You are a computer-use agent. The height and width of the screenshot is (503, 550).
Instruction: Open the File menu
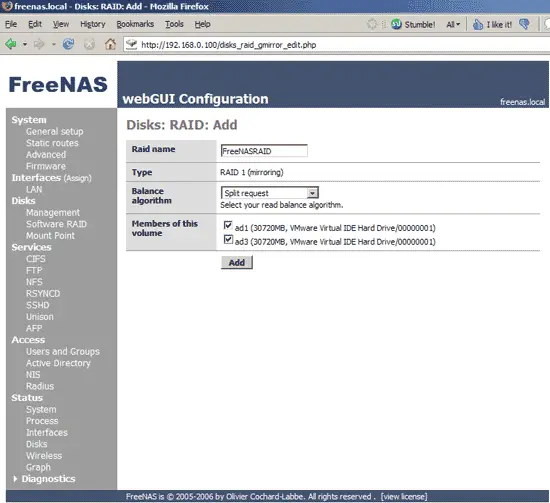[11, 24]
